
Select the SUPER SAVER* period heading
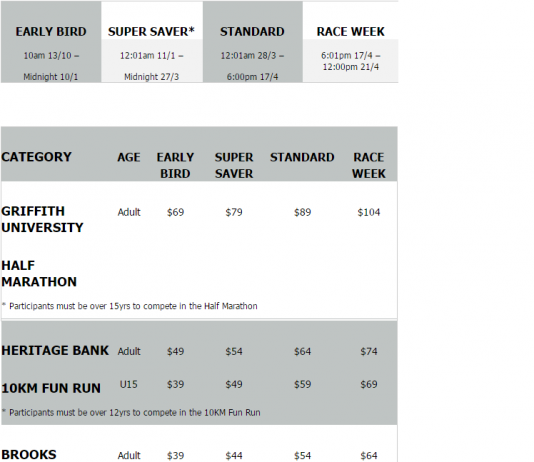(x=151, y=32)
